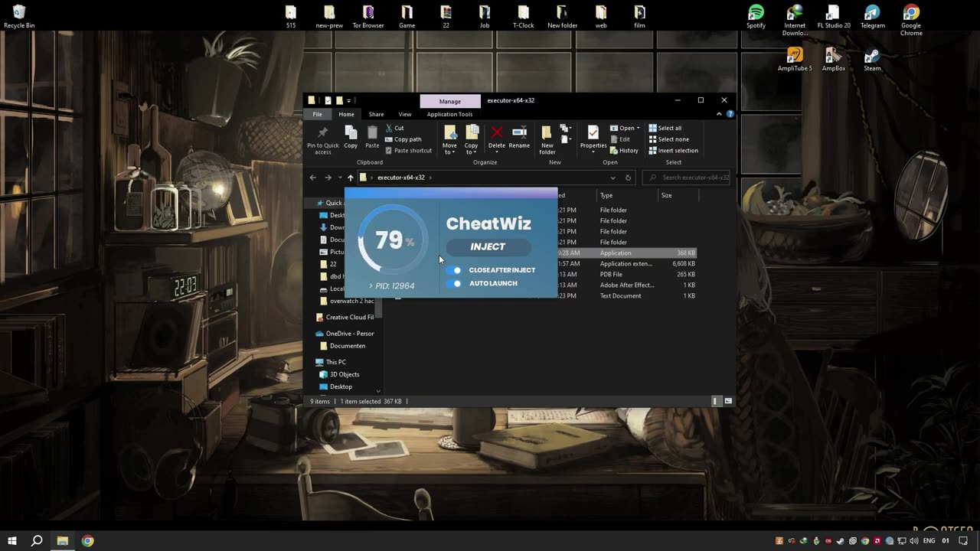Click the blue Help icon
This screenshot has height=551, width=980.
click(730, 114)
